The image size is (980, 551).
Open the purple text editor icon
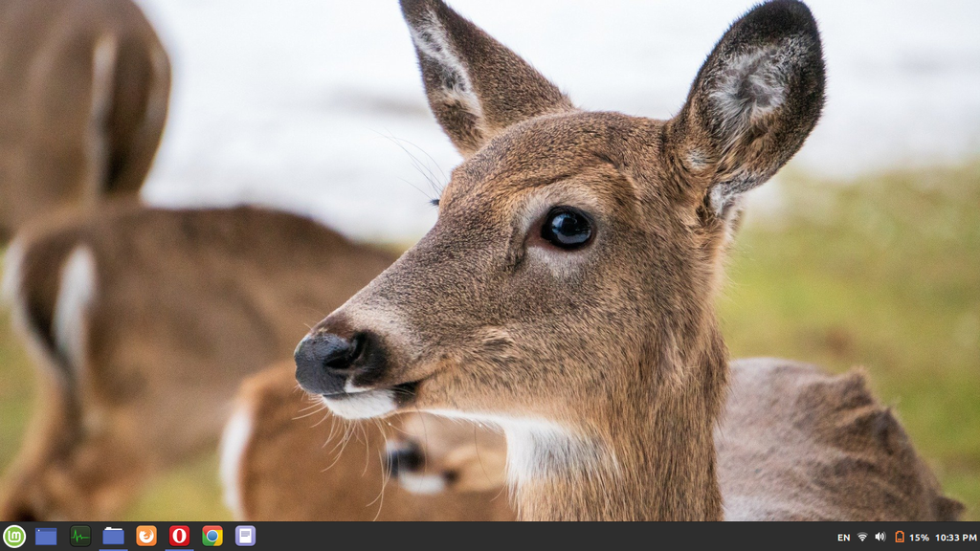point(246,536)
